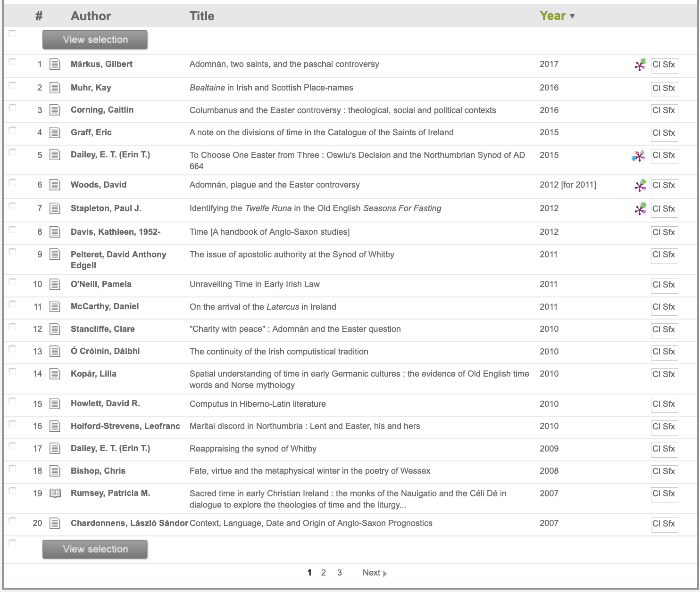Click the Next page arrow
This screenshot has height=592, width=700.
(x=384, y=574)
